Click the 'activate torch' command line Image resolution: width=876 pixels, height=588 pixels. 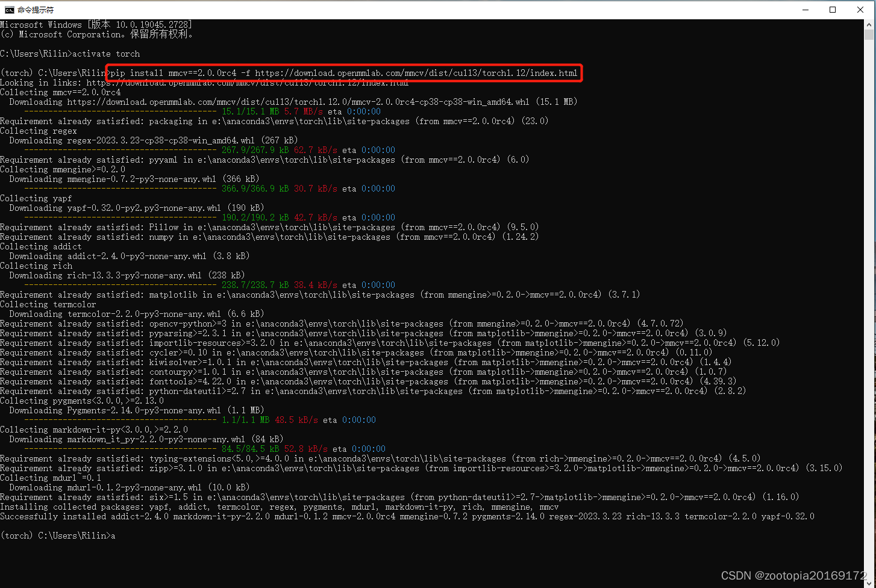70,54
